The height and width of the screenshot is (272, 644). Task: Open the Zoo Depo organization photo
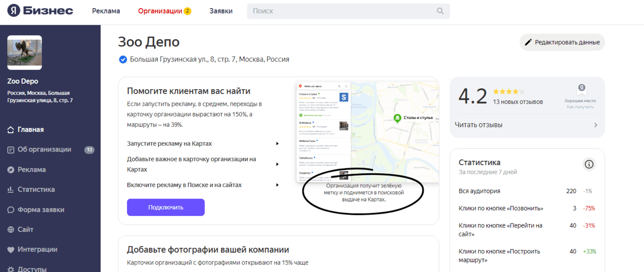25,53
